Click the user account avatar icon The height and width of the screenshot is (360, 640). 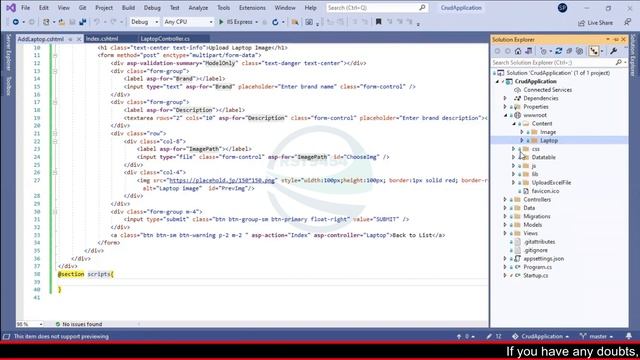[562, 8]
